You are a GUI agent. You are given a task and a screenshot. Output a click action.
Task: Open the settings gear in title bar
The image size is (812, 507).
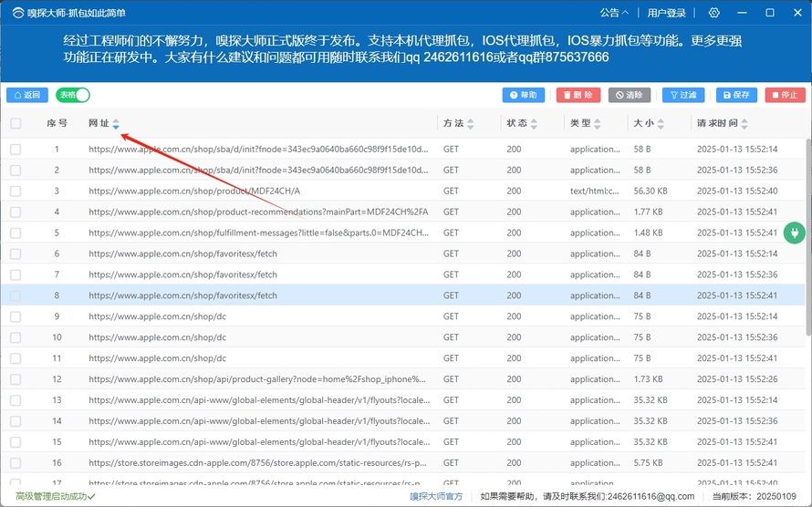714,13
